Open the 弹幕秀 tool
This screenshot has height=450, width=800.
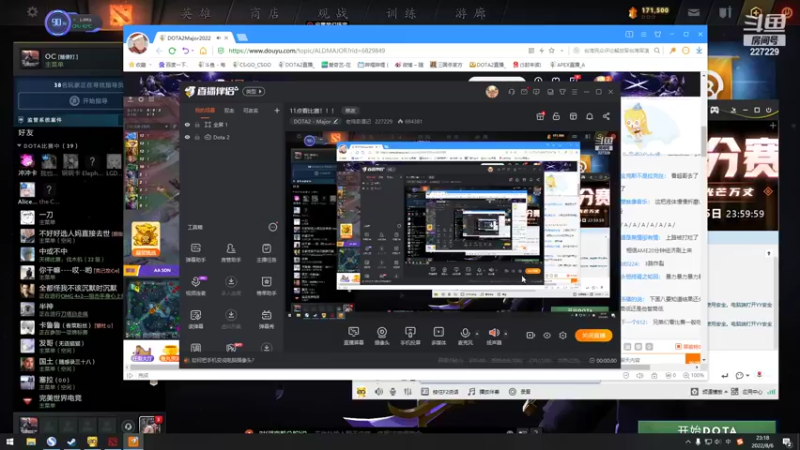(x=266, y=319)
